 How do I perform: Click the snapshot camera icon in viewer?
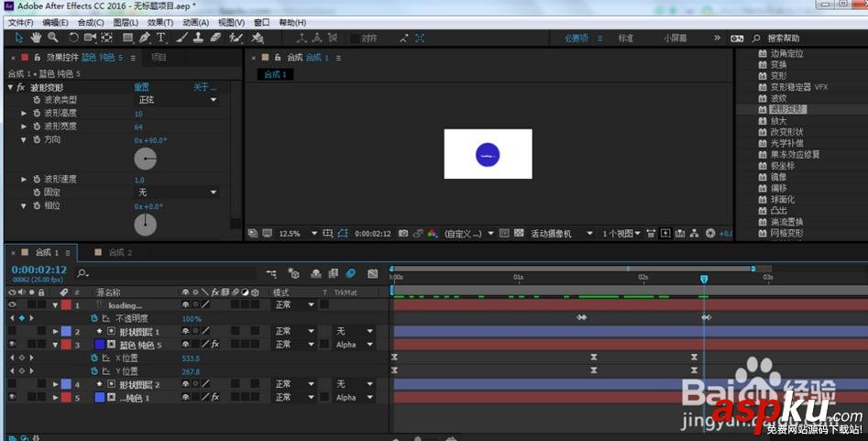(x=403, y=233)
